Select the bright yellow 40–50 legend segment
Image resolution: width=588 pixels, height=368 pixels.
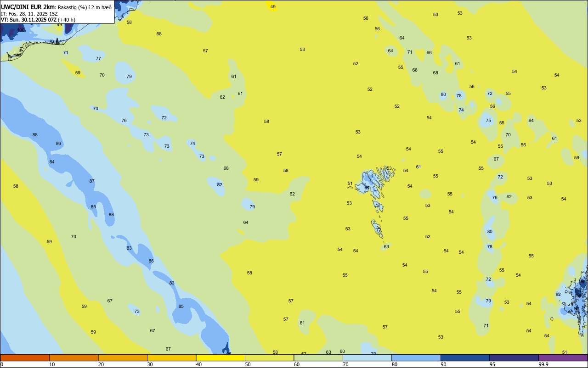(220, 357)
